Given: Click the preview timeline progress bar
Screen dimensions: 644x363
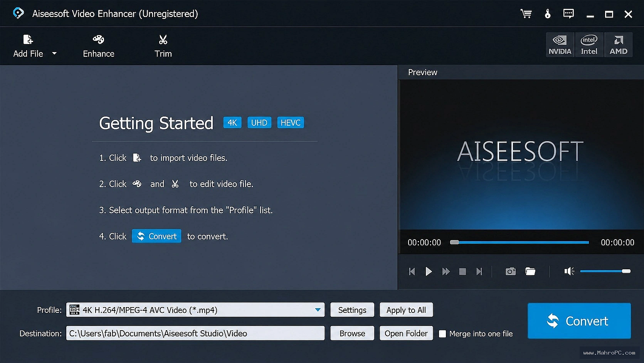Looking at the screenshot, I should [x=520, y=242].
